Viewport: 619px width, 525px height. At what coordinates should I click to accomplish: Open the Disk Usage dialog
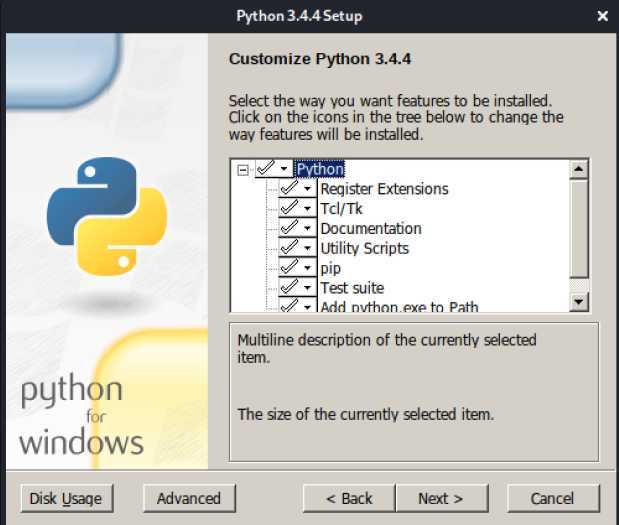67,499
